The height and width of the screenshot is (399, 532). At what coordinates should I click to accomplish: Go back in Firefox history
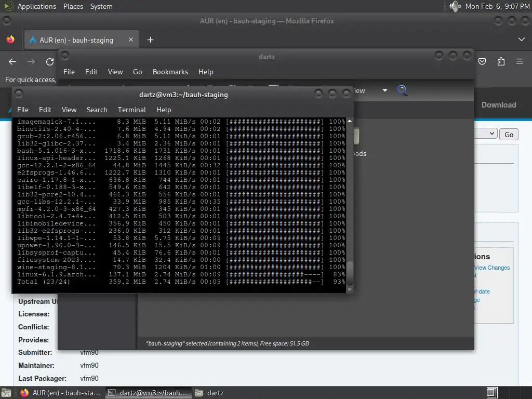point(12,62)
